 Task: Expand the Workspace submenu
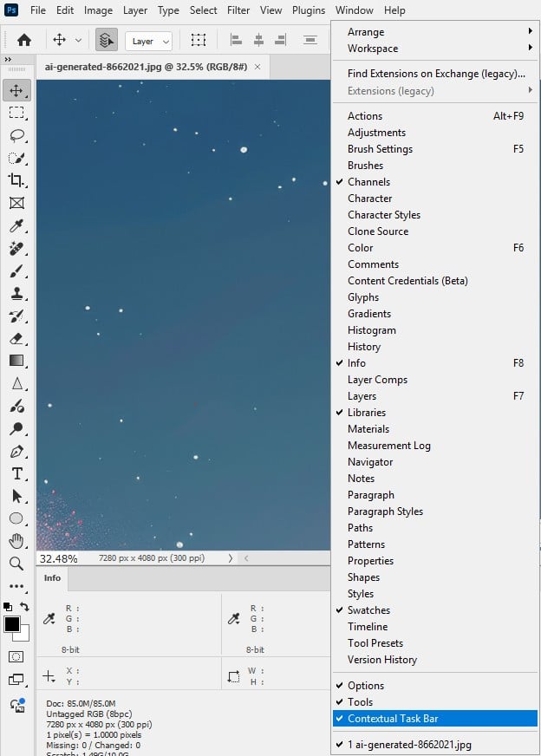pyautogui.click(x=435, y=49)
